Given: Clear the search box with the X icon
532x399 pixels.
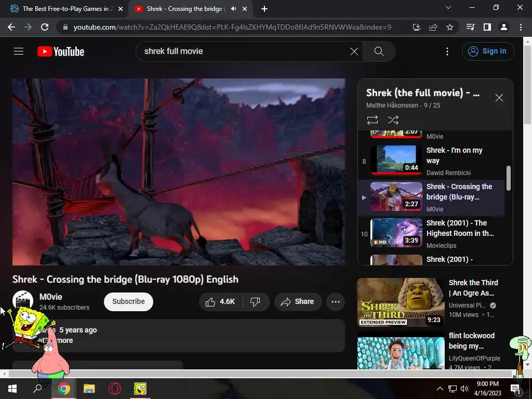Looking at the screenshot, I should pos(354,51).
